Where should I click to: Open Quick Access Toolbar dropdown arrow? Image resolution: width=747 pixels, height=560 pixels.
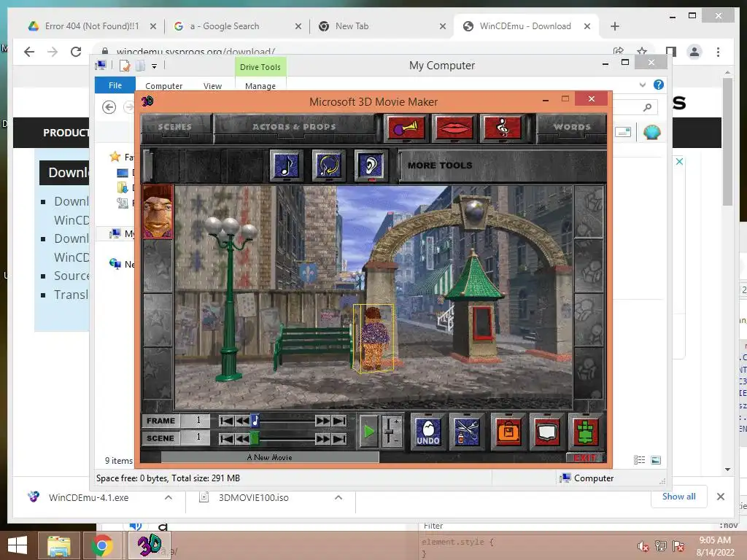tap(155, 66)
